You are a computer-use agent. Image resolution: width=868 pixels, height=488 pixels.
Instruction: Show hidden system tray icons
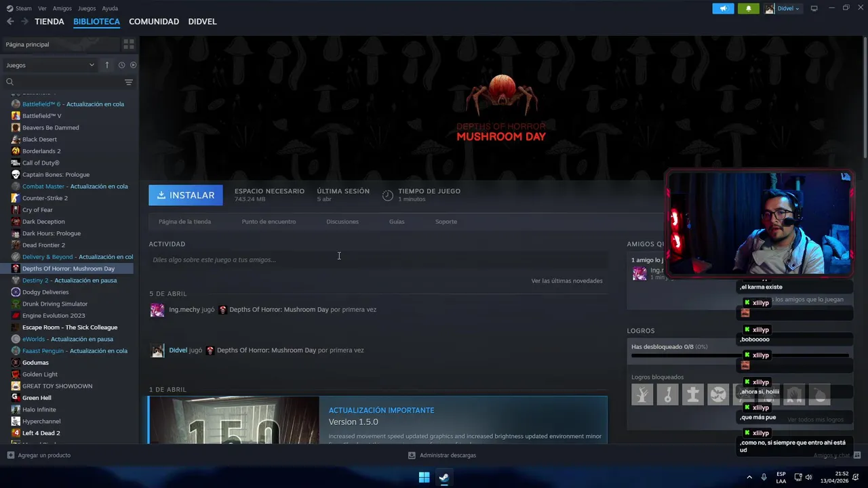click(749, 477)
